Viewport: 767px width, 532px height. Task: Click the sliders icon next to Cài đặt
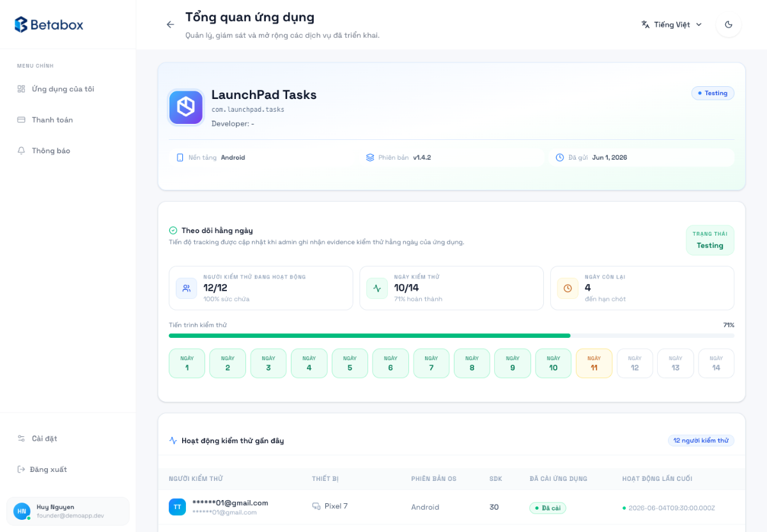21,438
